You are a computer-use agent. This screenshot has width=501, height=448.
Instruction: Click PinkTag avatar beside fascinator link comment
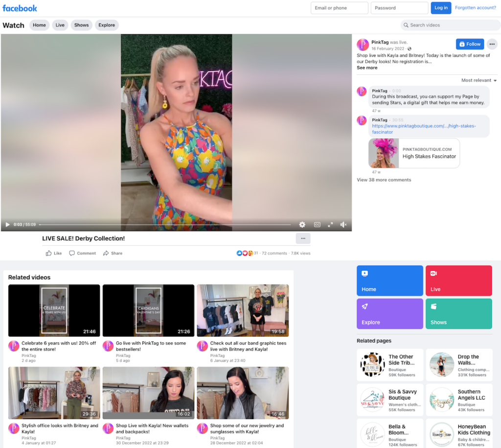[x=362, y=120]
